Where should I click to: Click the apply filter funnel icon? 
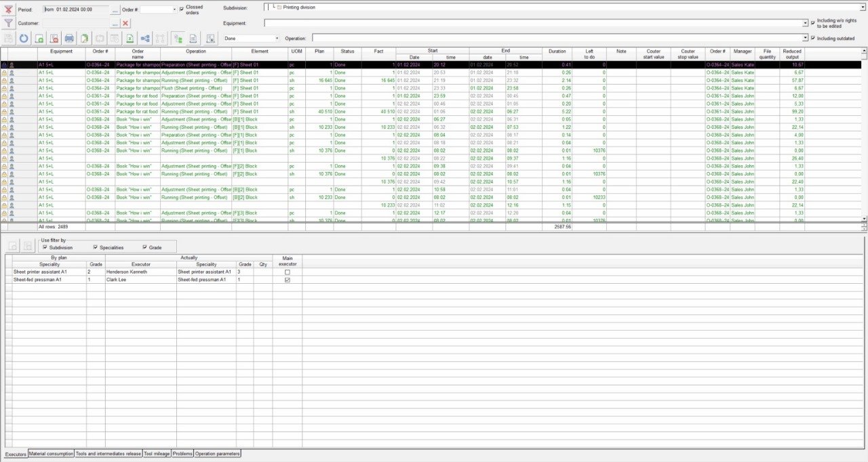[x=8, y=23]
